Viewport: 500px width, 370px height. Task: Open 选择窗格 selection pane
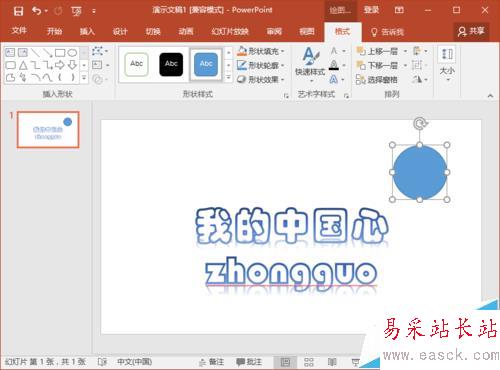click(x=376, y=79)
